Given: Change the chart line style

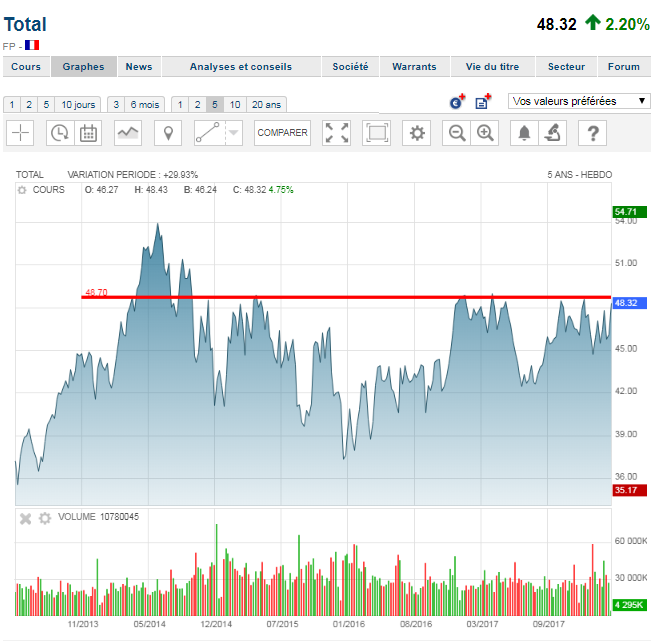Looking at the screenshot, I should pyautogui.click(x=128, y=133).
